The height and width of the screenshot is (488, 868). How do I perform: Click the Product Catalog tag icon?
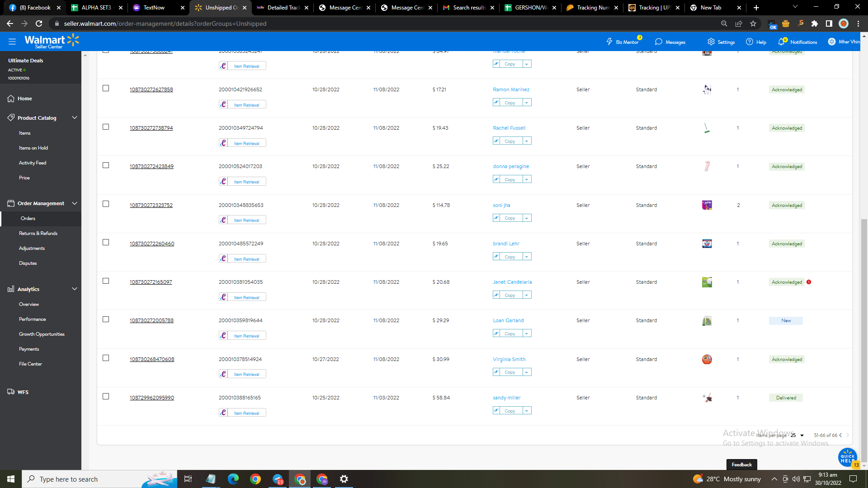11,117
